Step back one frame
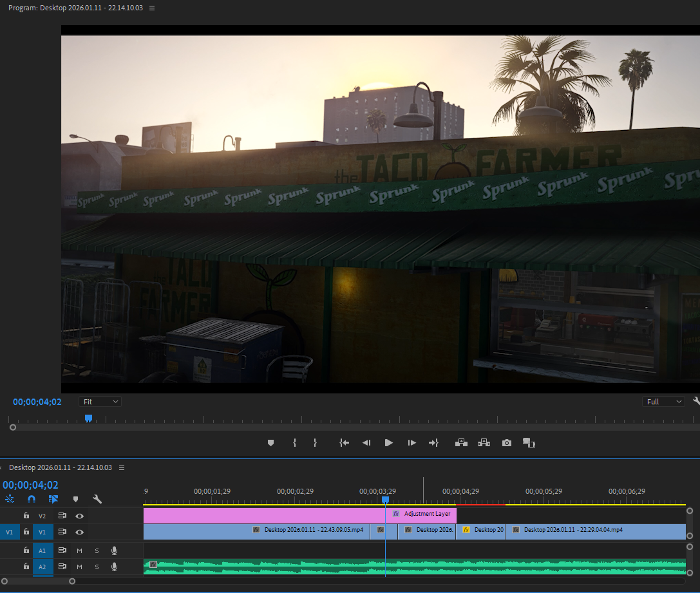The height and width of the screenshot is (593, 700). tap(366, 442)
